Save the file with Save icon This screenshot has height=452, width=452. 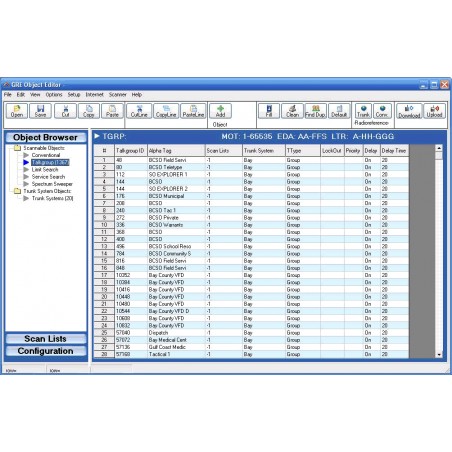click(40, 111)
